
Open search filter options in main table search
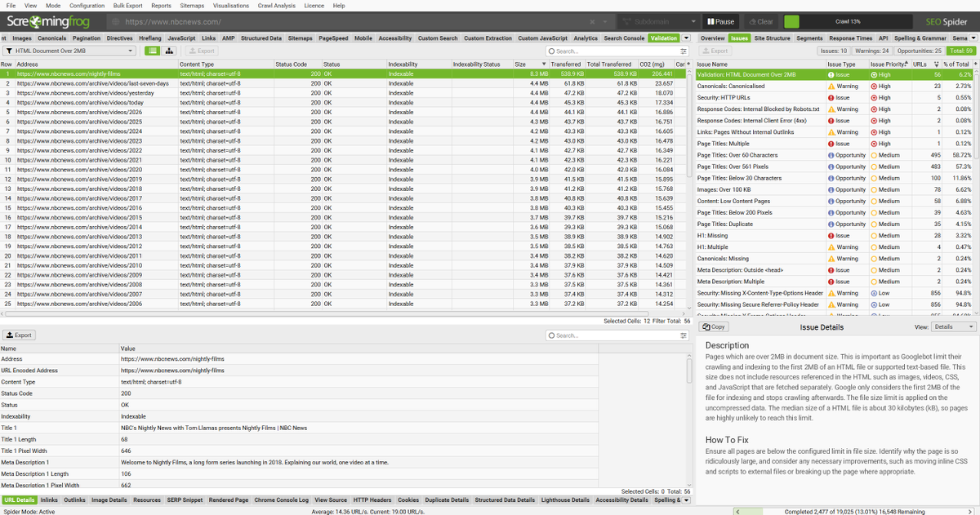click(684, 51)
